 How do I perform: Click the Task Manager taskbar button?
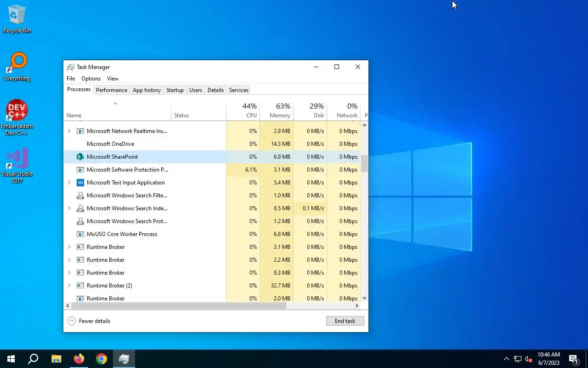click(124, 359)
